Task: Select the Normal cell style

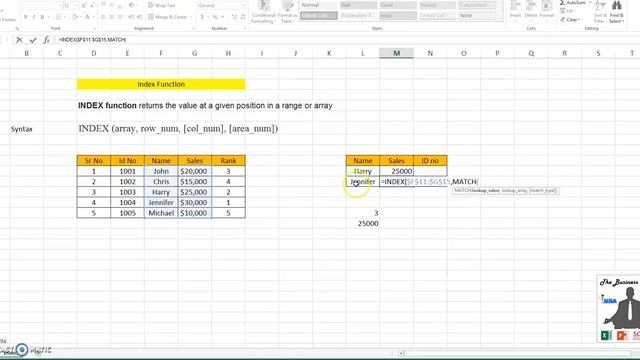Action: click(319, 5)
